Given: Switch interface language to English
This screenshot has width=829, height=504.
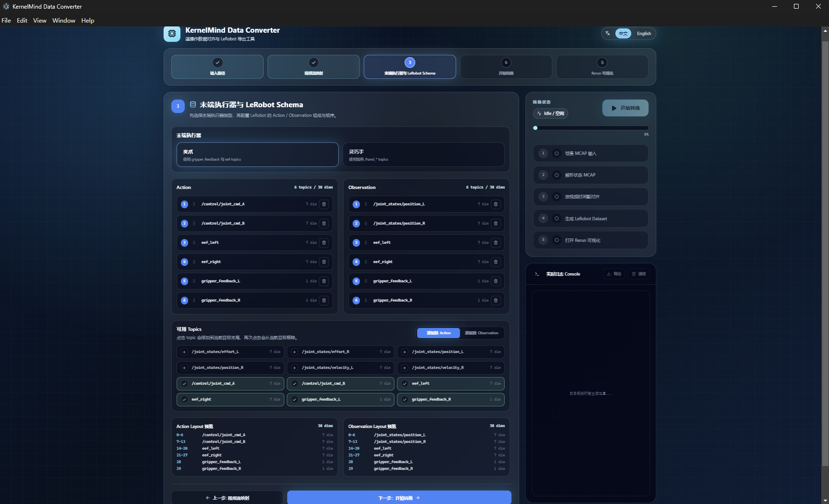Looking at the screenshot, I should (644, 34).
